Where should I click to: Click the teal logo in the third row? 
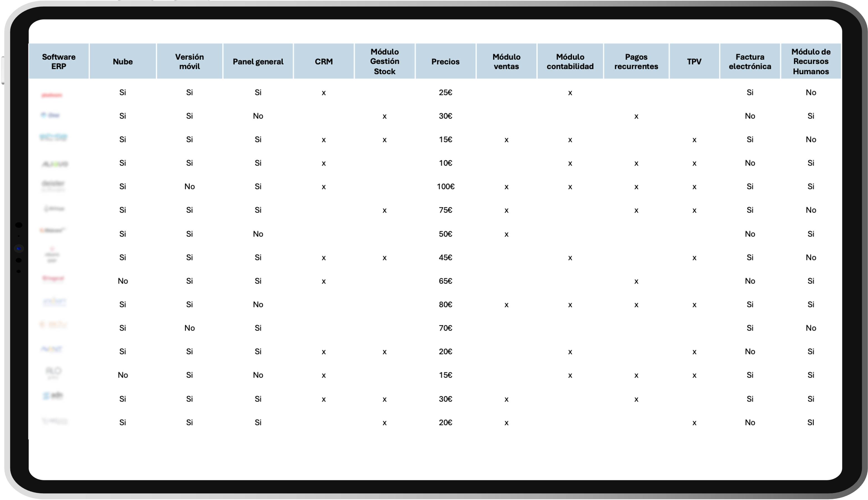tap(53, 137)
